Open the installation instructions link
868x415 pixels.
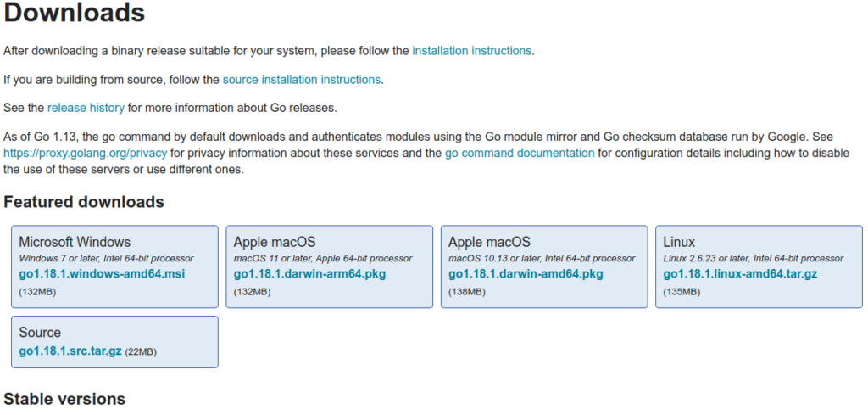point(472,51)
